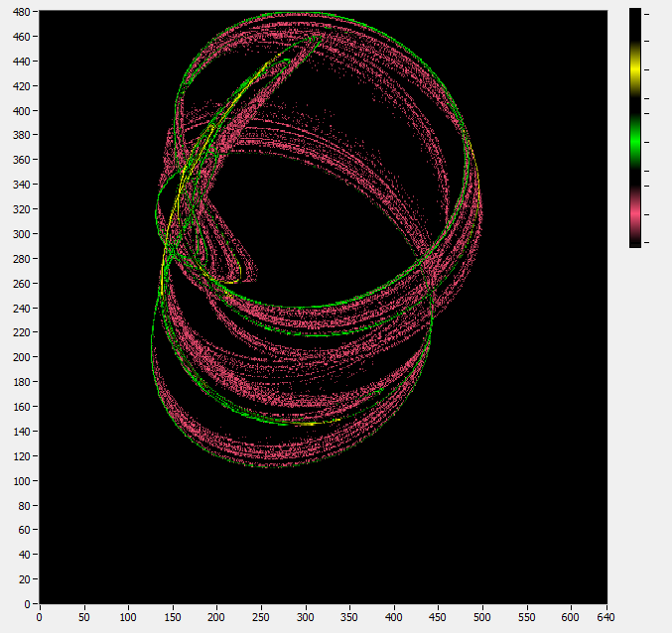Click the 440 tick label
The image size is (672, 633).
click(x=22, y=62)
